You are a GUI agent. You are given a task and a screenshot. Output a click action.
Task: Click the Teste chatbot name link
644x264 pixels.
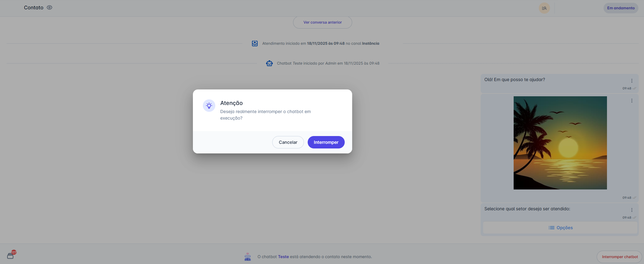tap(283, 257)
